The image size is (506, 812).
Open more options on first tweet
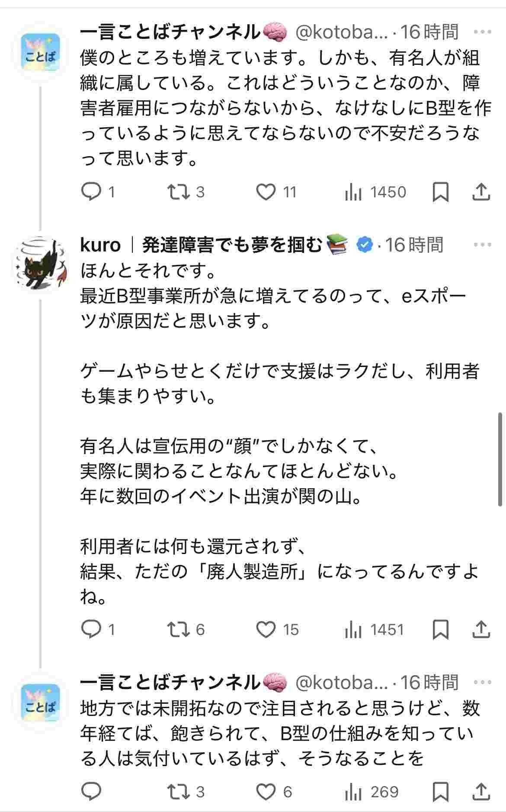tap(482, 32)
